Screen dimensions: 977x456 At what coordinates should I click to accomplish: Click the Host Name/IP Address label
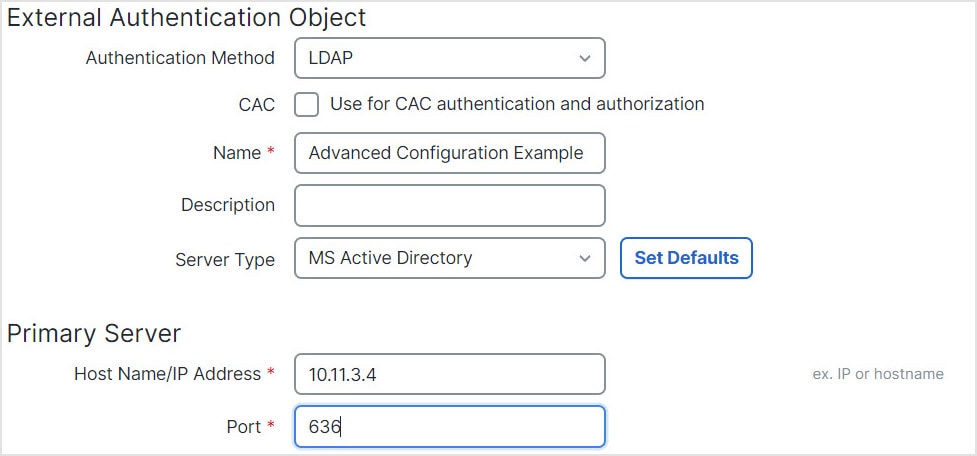[167, 374]
